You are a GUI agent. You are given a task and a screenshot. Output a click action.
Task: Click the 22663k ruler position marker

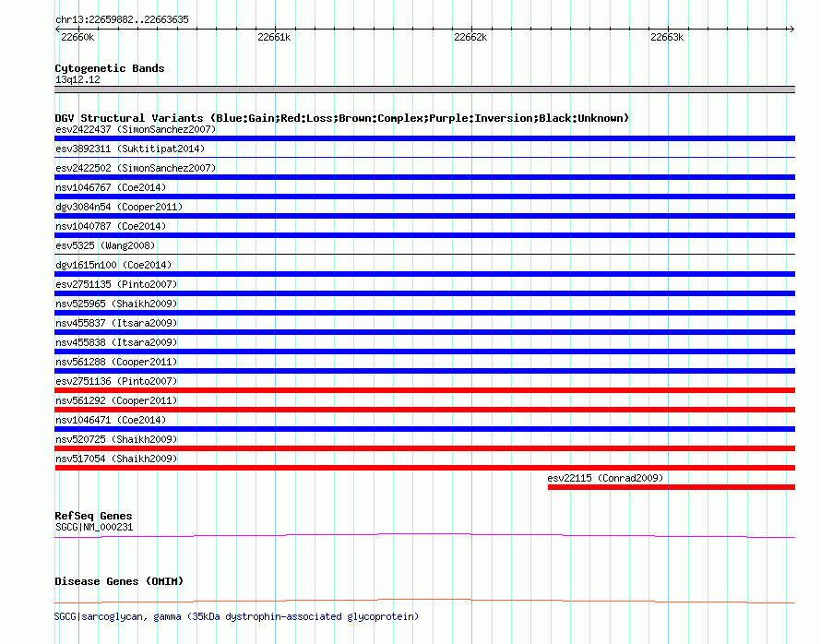point(666,37)
